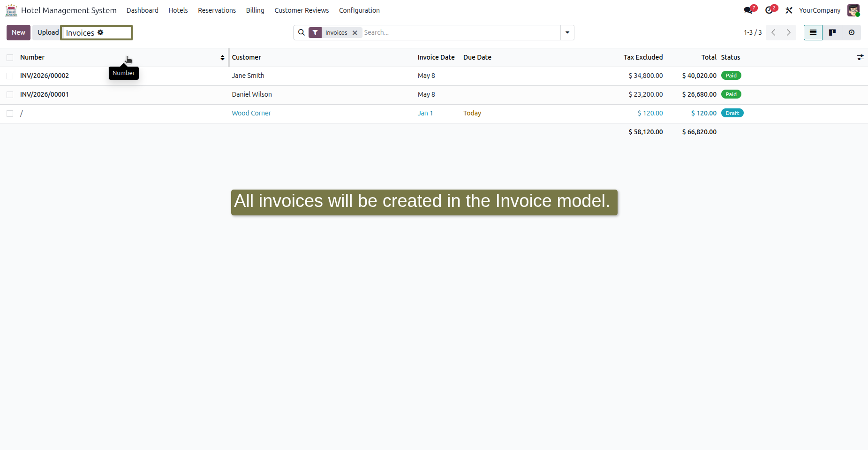
Task: Select checkbox for INV/2026/00001
Action: pyautogui.click(x=10, y=94)
